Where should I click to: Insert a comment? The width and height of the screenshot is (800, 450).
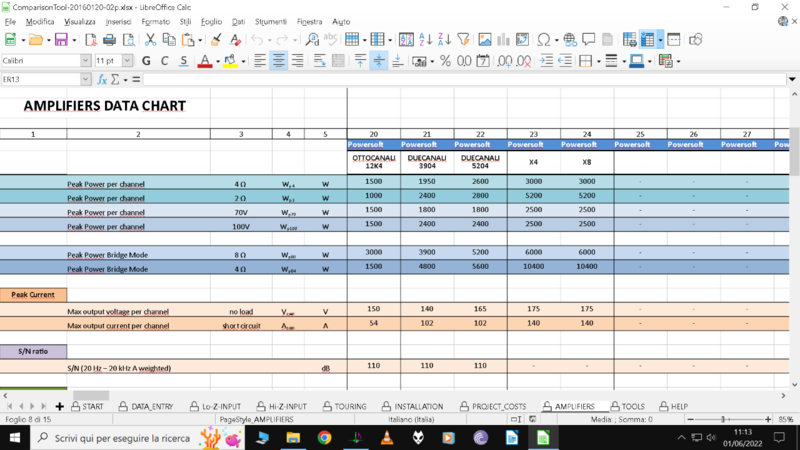589,40
